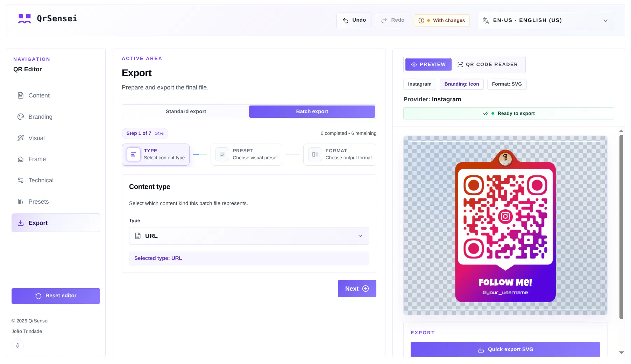Viewport: 631px width, 364px height.
Task: Navigate to the Visual section
Action: click(x=56, y=138)
